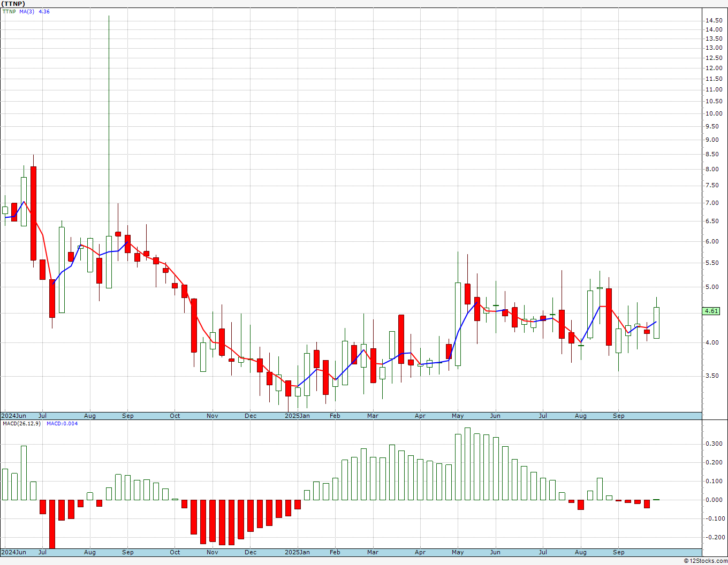Click the 10.00 price axis label
Image resolution: width=728 pixels, height=565 pixels.
[714, 113]
